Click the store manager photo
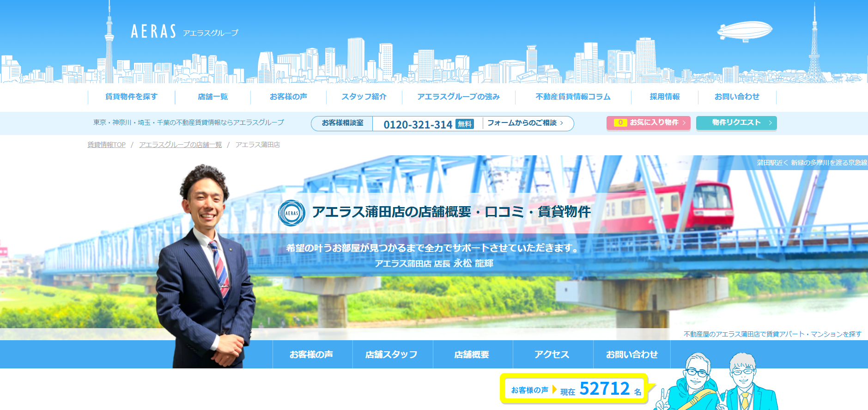The height and width of the screenshot is (410, 868). pos(206,267)
